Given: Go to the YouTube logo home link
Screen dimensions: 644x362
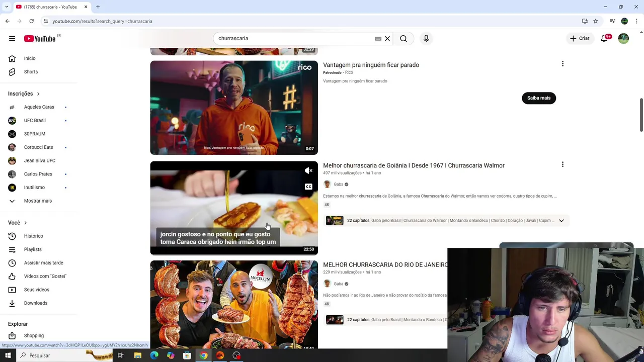Looking at the screenshot, I should pyautogui.click(x=40, y=39).
